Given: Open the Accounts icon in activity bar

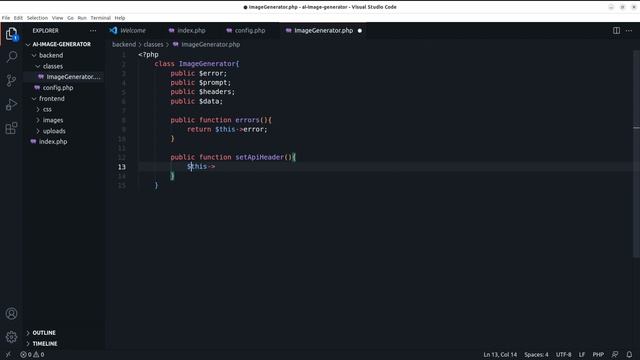Looking at the screenshot, I should 11,313.
